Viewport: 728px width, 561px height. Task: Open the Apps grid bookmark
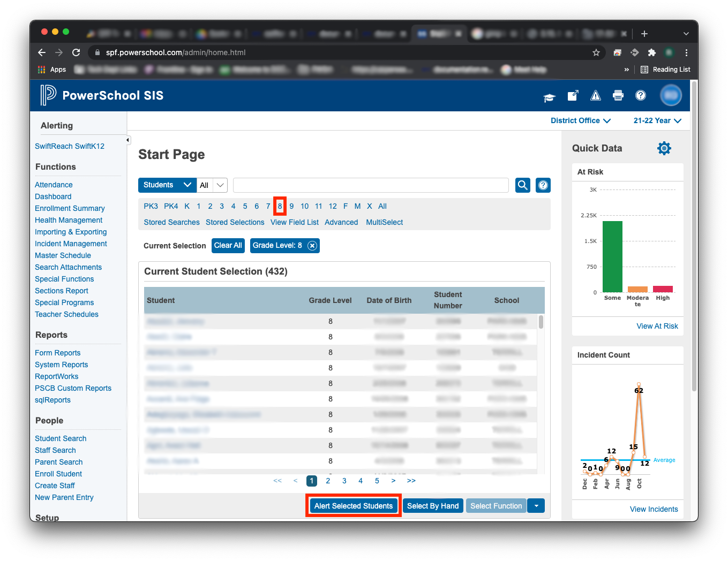(52, 70)
